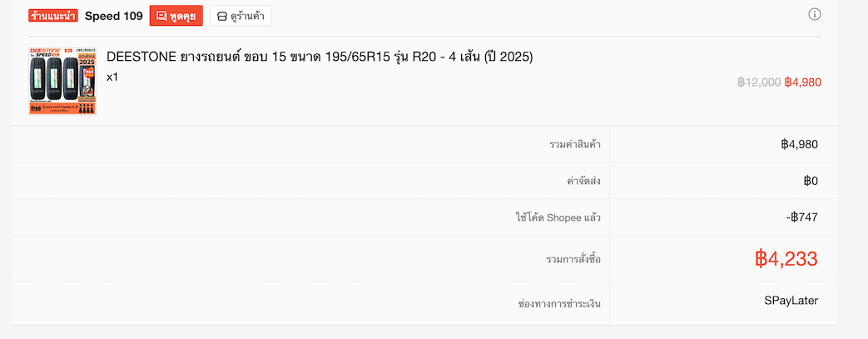
Task: Start a chat using the พูดคุย button
Action: coord(176,16)
